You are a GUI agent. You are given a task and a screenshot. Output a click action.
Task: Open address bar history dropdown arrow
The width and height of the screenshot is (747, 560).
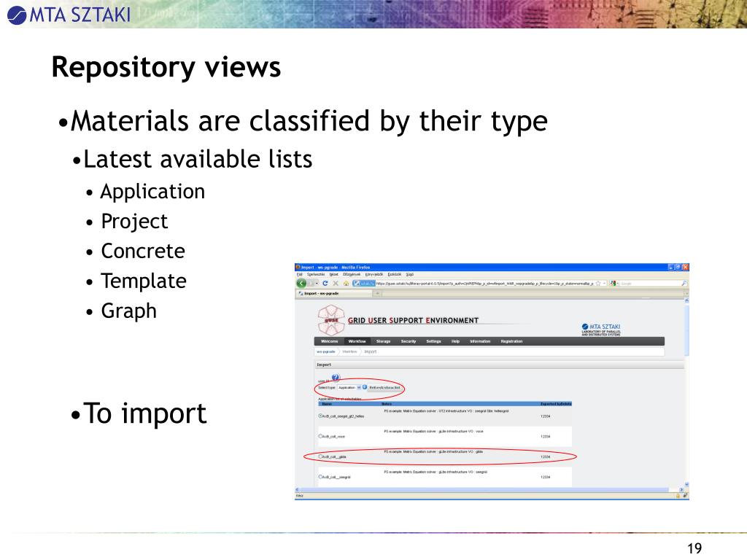click(605, 284)
